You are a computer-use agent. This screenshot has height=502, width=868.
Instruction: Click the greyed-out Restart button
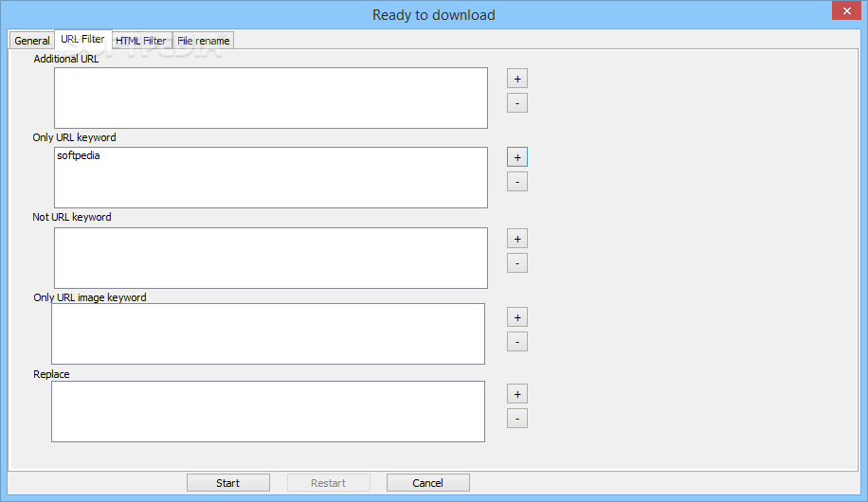pyautogui.click(x=328, y=483)
